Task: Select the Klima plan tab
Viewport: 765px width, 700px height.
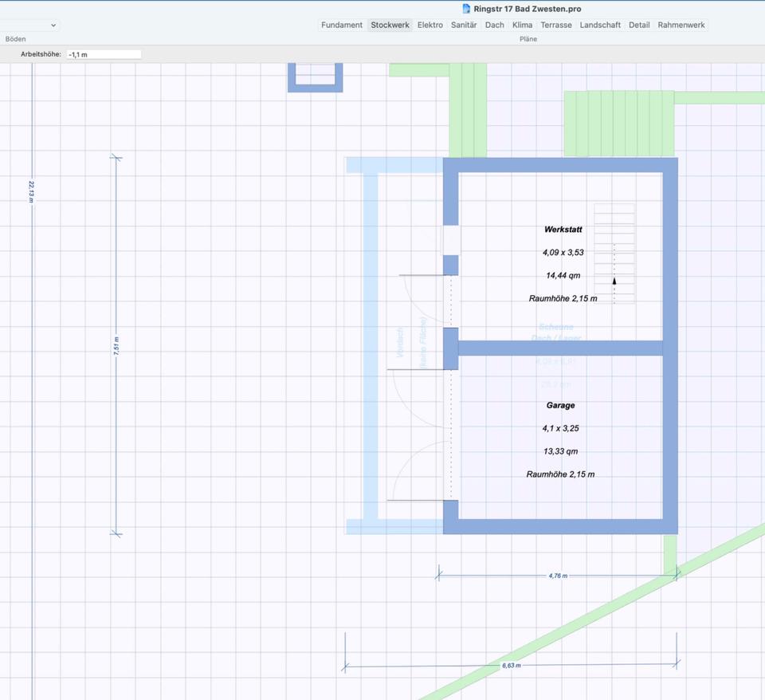Action: tap(522, 25)
